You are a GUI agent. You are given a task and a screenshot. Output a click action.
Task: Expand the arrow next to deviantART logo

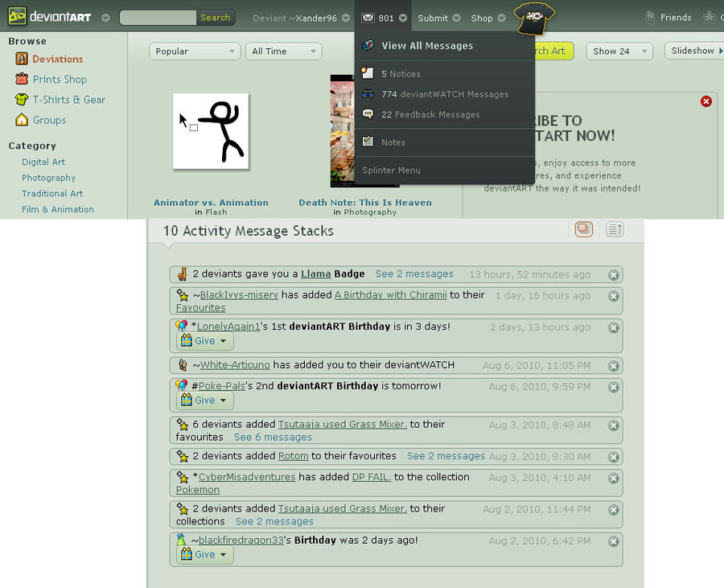point(105,18)
